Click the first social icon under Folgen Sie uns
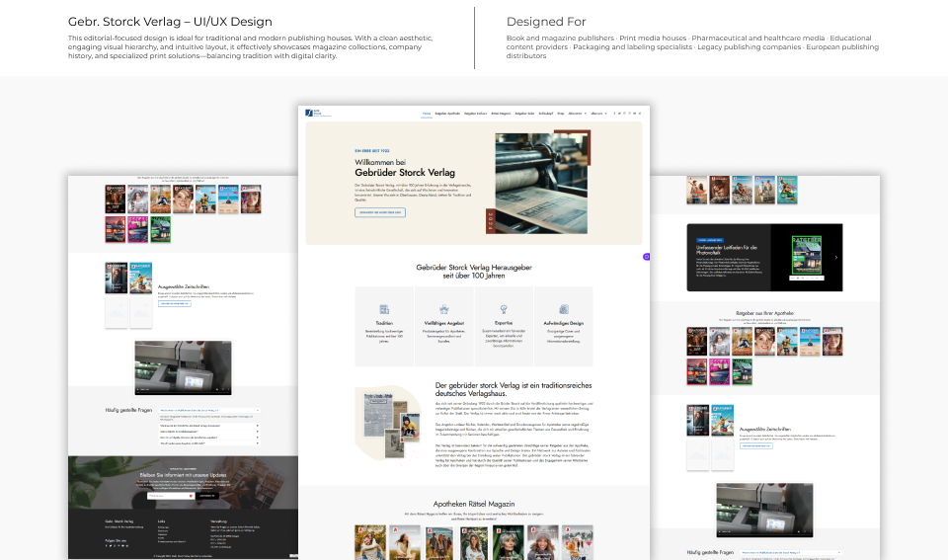Screen dimensions: 948x560 point(107,546)
